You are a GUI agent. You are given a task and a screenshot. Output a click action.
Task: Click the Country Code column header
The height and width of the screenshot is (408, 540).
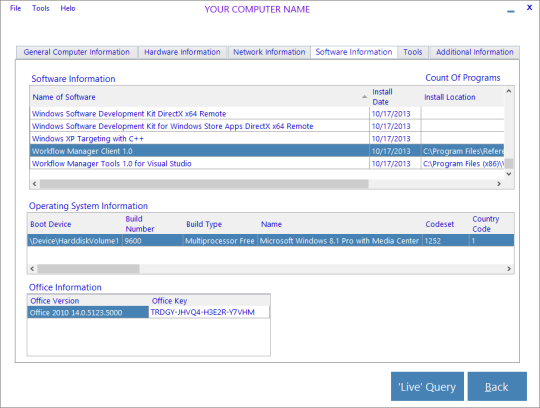(491, 224)
